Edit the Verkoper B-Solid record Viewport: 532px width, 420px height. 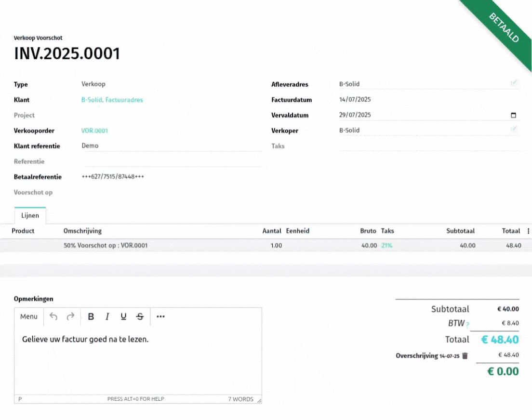click(x=514, y=129)
